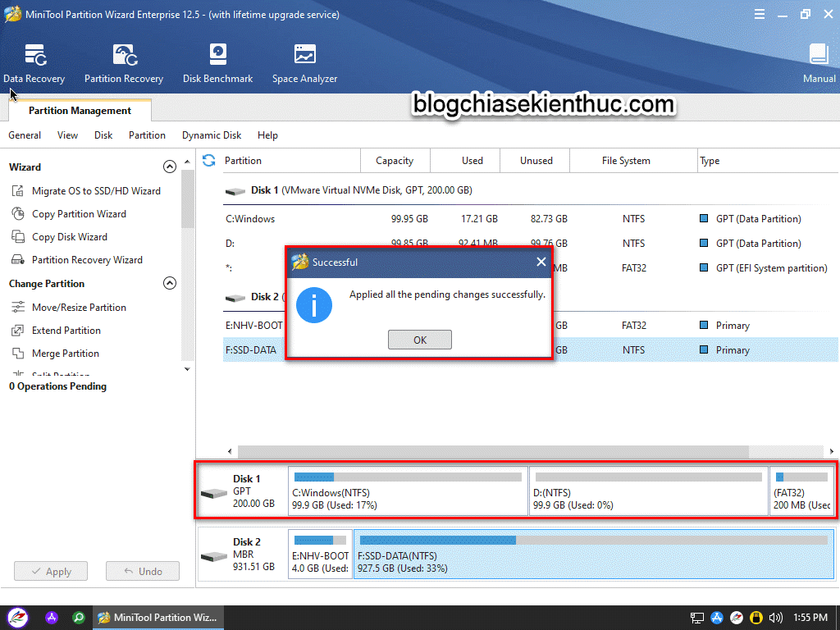
Task: Choose Merge Partition
Action: [x=66, y=354]
